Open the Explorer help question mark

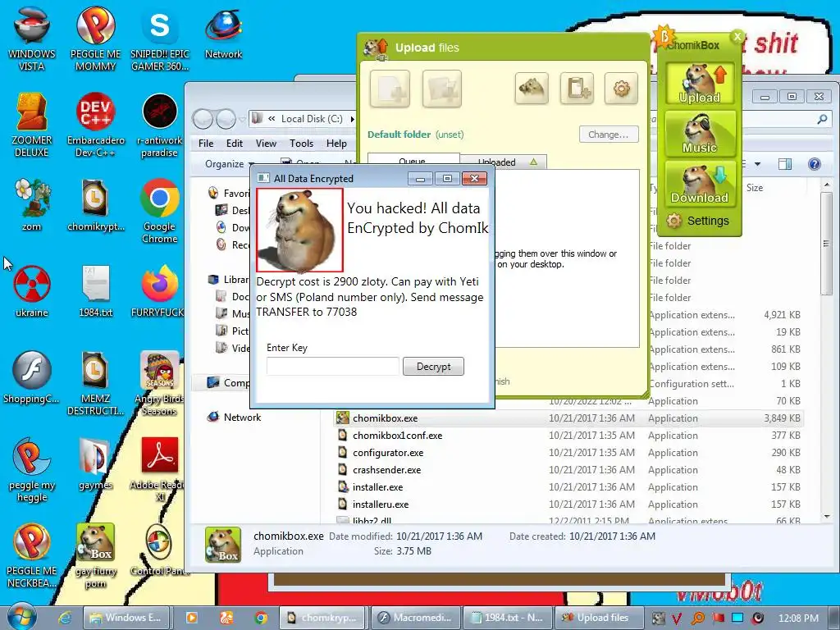(814, 164)
